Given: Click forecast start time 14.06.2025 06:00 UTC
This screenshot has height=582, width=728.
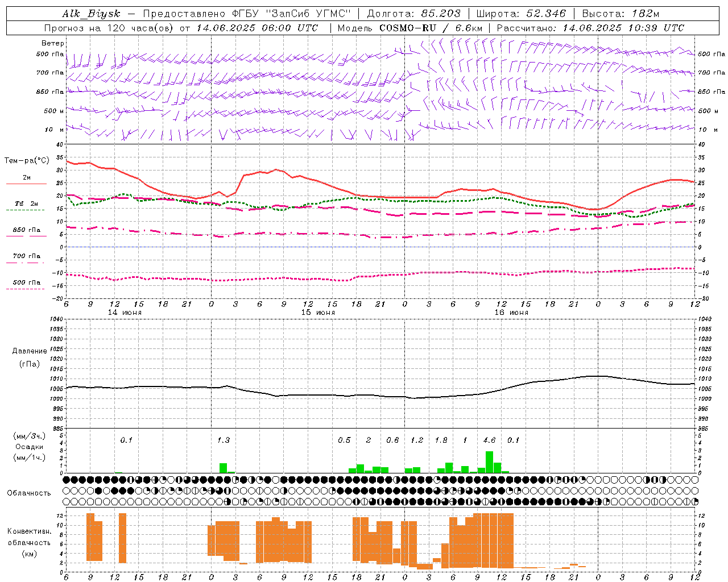Looking at the screenshot, I should (257, 28).
